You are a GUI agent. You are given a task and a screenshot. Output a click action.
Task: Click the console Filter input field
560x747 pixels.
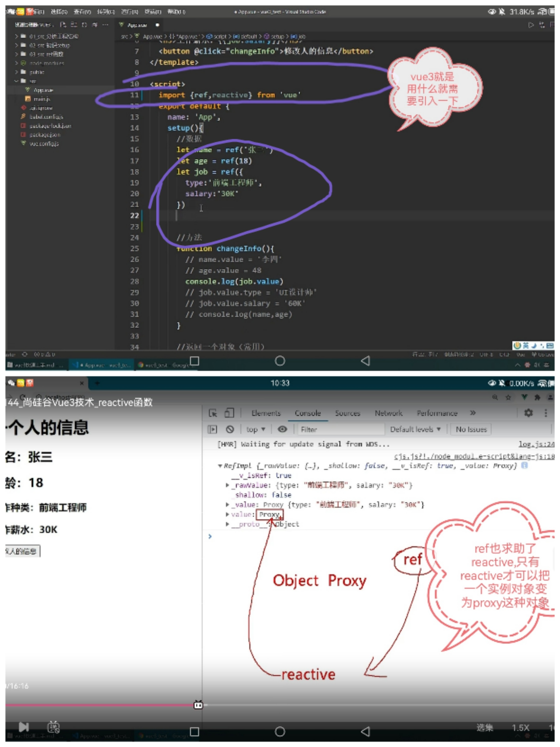click(x=341, y=429)
